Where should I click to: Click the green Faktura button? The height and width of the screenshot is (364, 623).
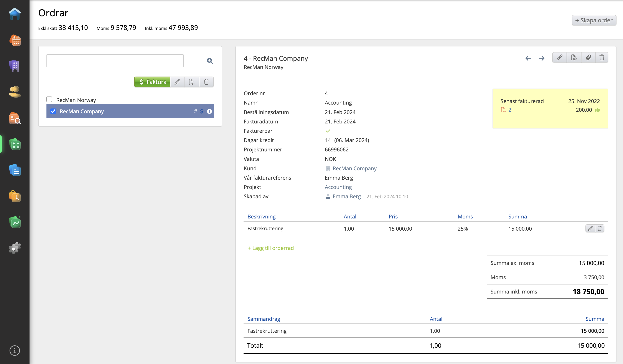coord(152,82)
